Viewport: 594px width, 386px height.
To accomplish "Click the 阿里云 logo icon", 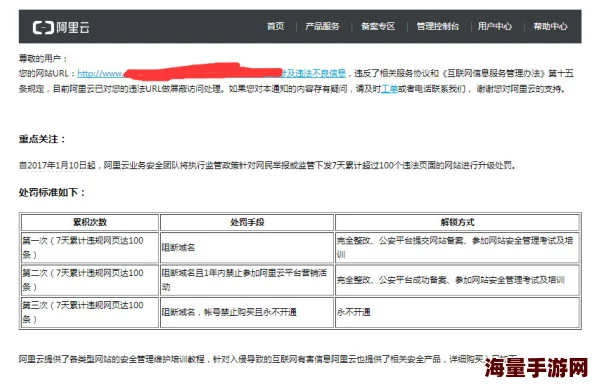I will tap(43, 27).
